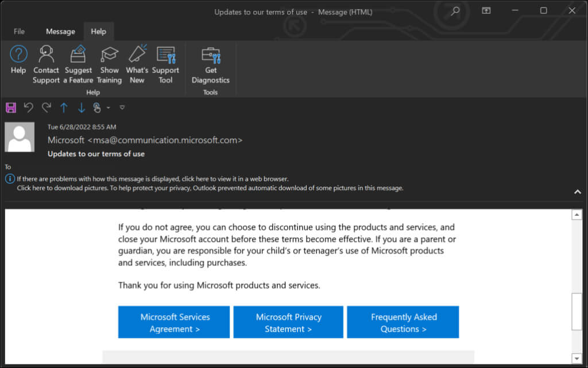Undo the last action
The image size is (588, 368).
[29, 108]
